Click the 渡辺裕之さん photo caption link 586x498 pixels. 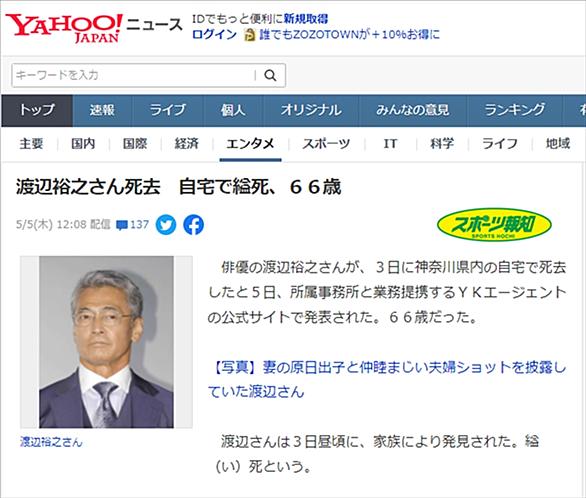click(51, 442)
